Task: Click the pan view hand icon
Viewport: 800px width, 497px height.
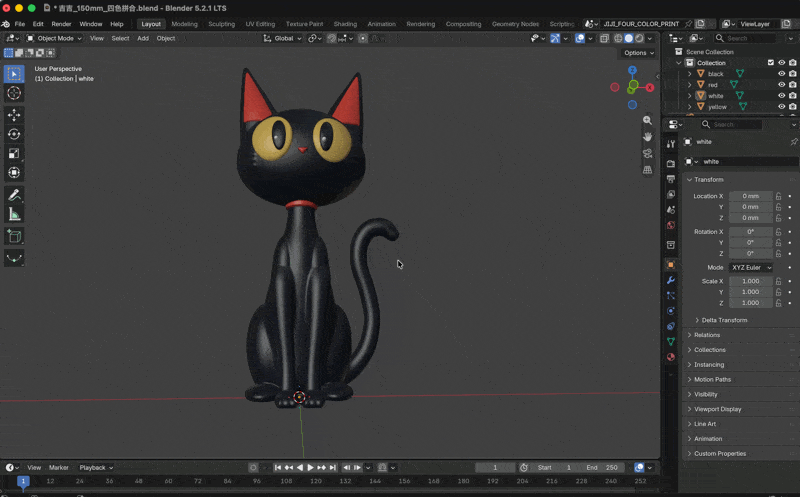Action: (x=647, y=137)
